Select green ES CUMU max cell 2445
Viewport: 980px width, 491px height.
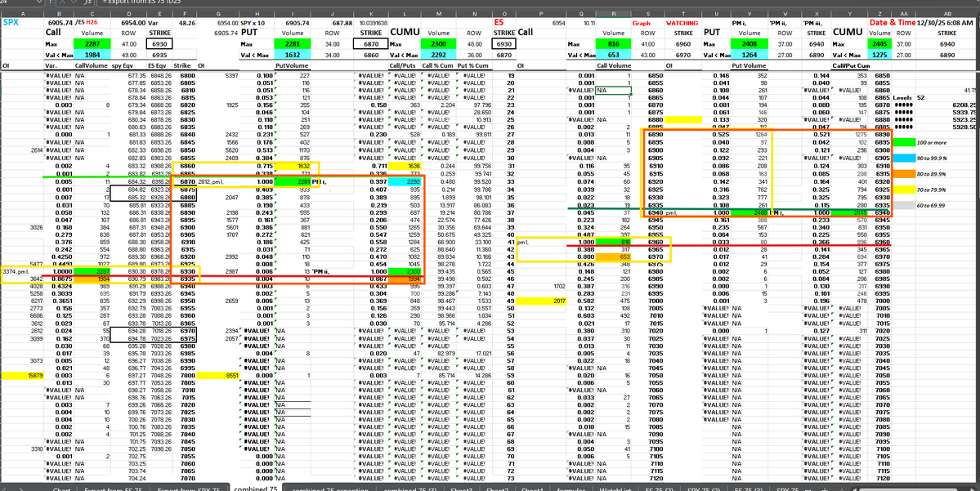point(880,44)
